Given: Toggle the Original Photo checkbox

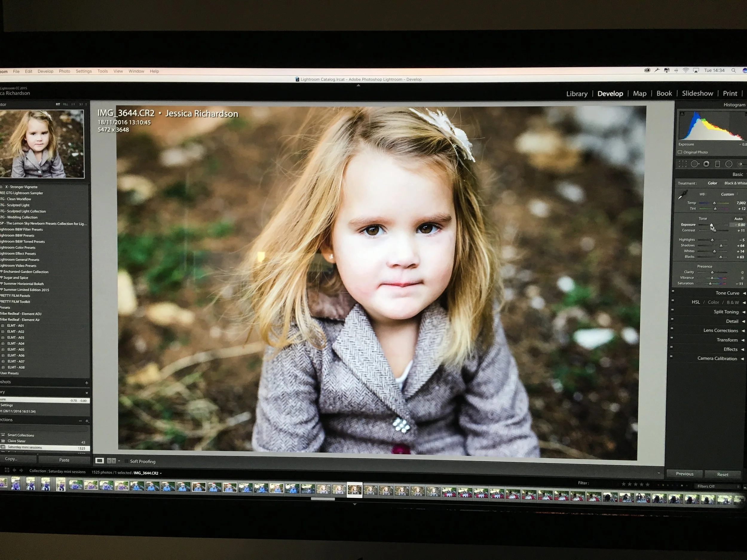Looking at the screenshot, I should tap(680, 152).
